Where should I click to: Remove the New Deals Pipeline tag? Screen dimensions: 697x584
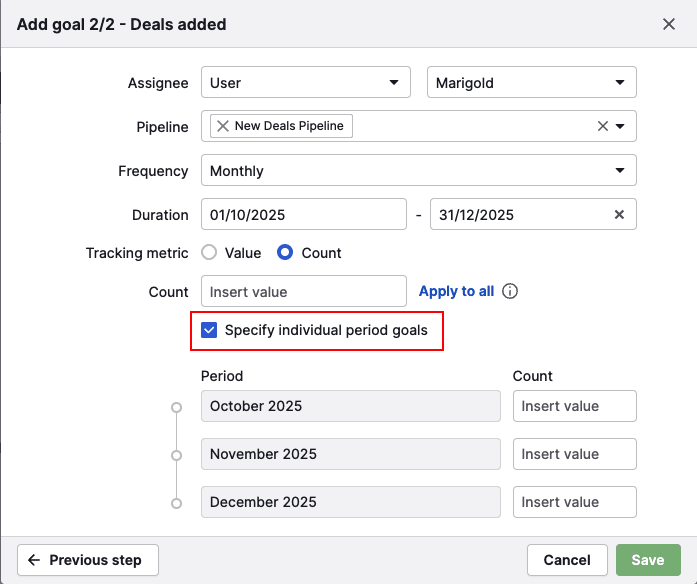(x=223, y=126)
